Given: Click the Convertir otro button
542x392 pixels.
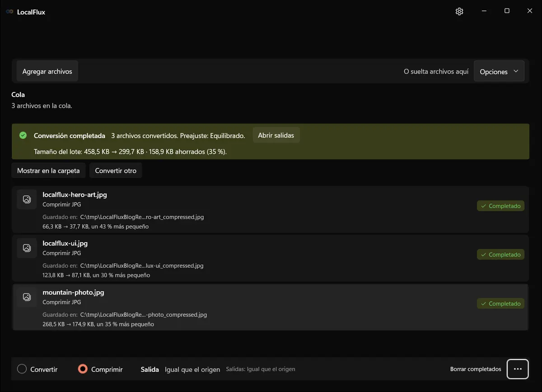Looking at the screenshot, I should (116, 171).
